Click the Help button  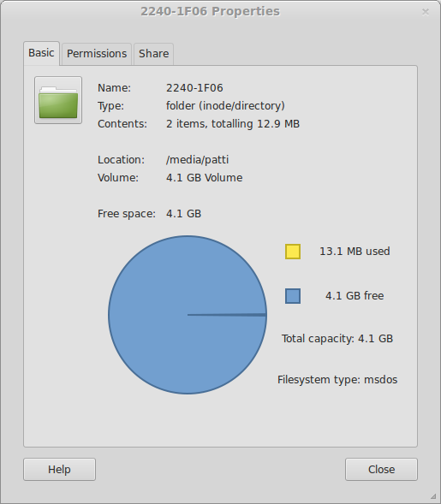click(59, 469)
